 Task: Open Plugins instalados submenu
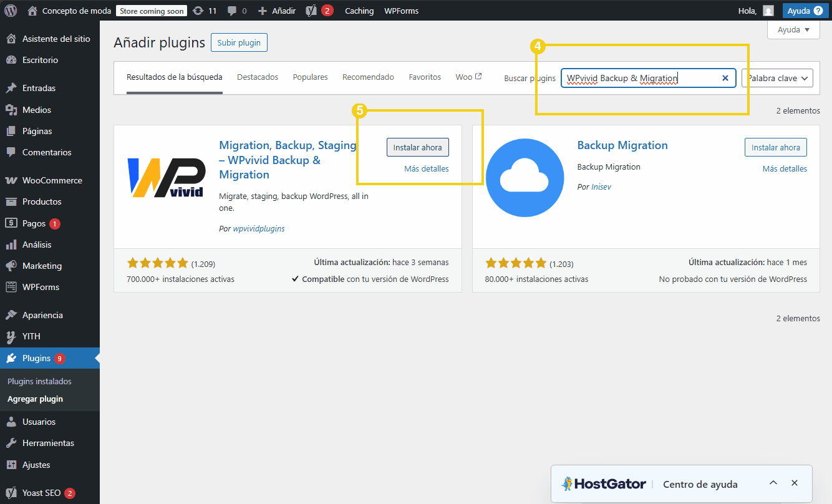click(x=39, y=381)
